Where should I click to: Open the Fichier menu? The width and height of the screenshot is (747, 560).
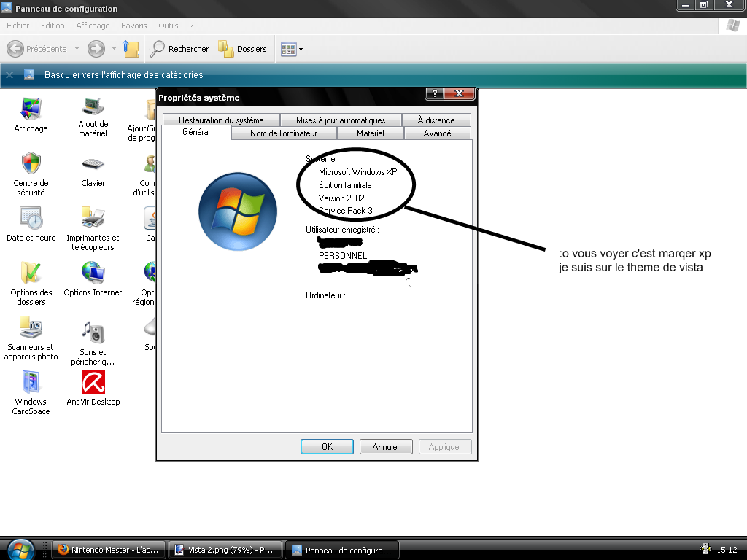pos(18,26)
